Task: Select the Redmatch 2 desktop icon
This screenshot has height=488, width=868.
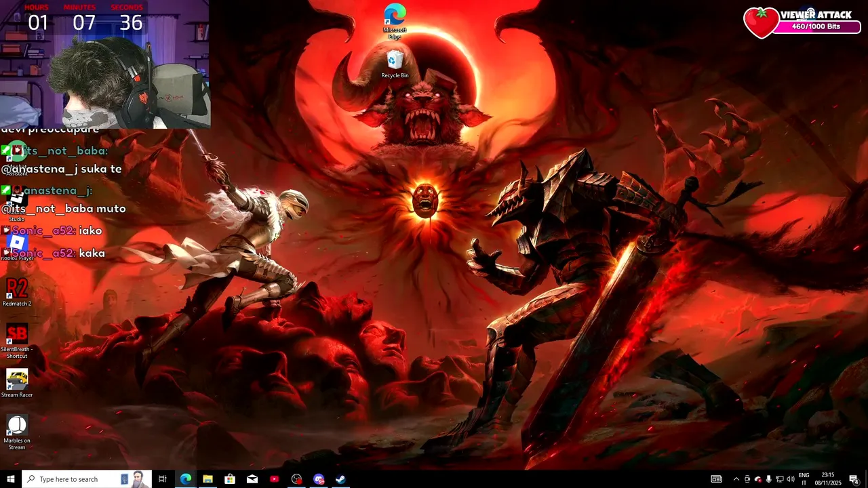Action: pyautogui.click(x=17, y=292)
